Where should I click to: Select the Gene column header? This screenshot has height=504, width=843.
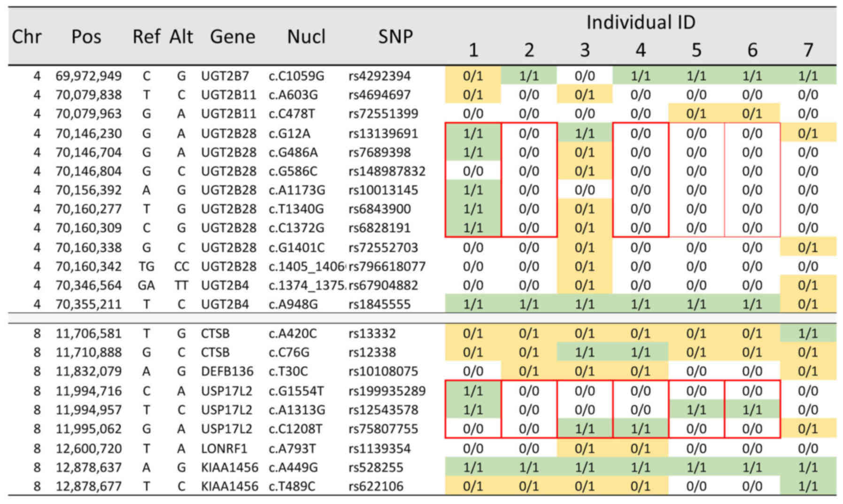click(x=232, y=37)
